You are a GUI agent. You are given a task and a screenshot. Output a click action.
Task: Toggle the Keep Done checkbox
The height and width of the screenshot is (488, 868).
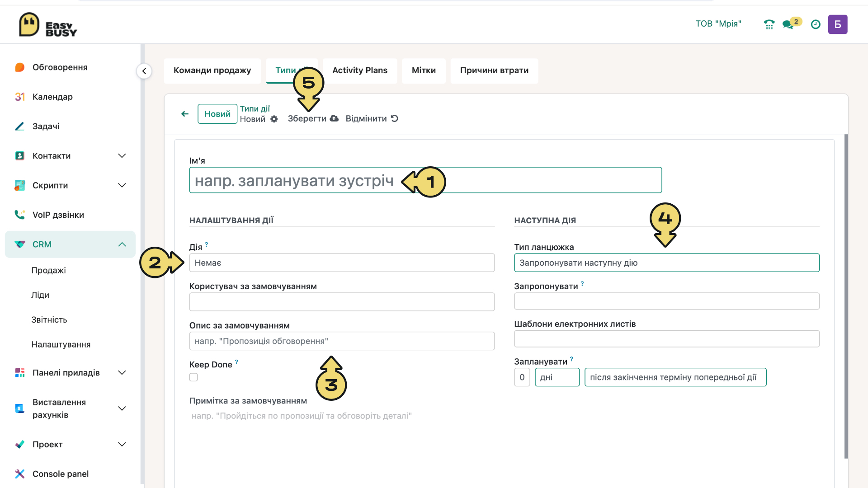[x=193, y=377]
